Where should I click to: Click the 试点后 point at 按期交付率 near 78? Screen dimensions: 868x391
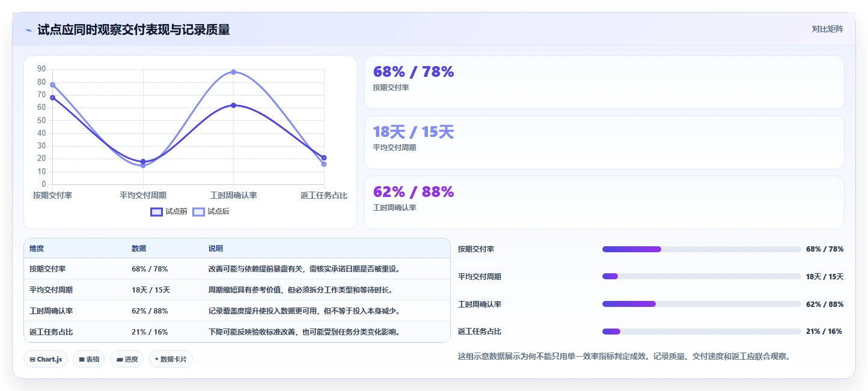tap(52, 85)
